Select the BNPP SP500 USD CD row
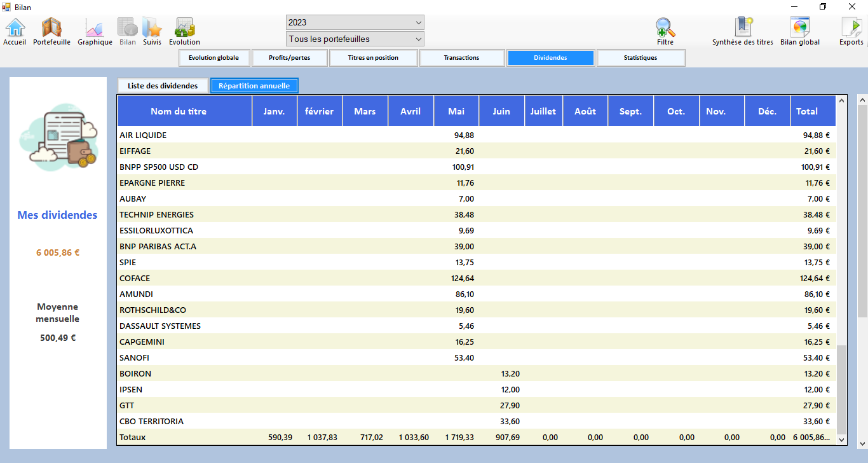Image resolution: width=868 pixels, height=463 pixels. tap(477, 167)
